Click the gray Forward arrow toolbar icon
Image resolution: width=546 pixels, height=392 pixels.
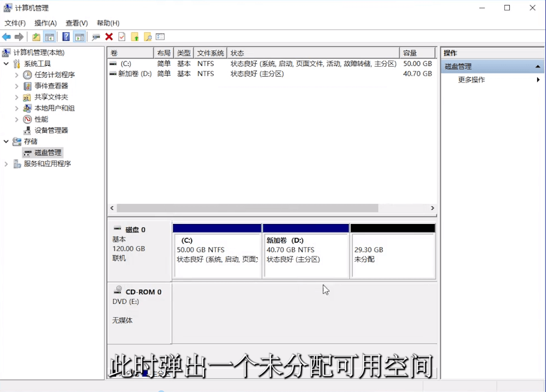[19, 37]
